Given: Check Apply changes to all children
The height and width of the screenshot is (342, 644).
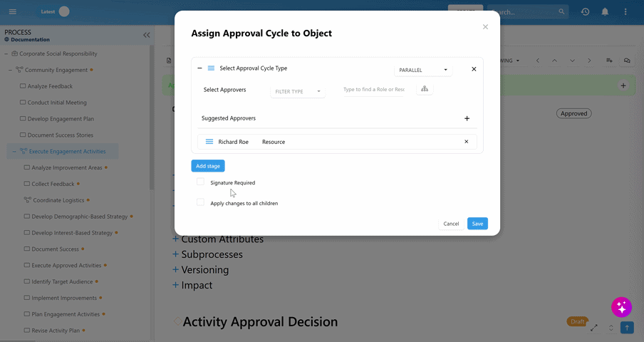Looking at the screenshot, I should click(201, 203).
